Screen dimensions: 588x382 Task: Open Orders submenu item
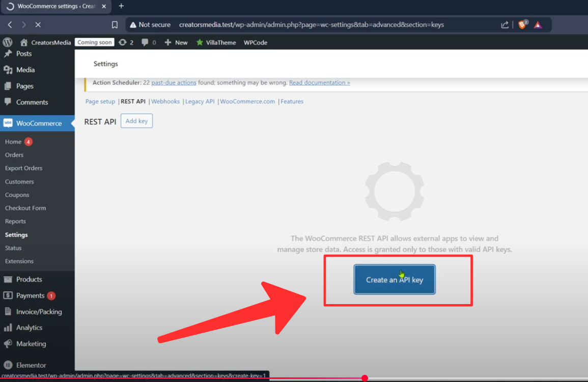click(14, 155)
